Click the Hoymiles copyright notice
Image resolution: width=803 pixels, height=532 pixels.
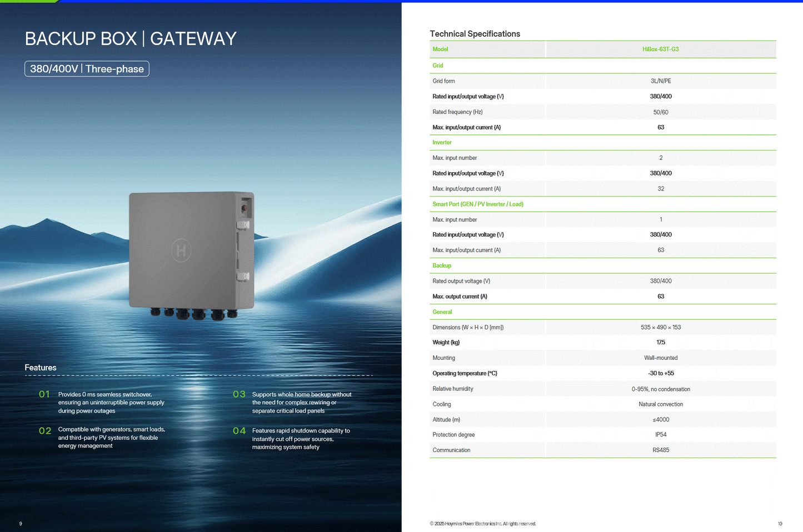[483, 524]
